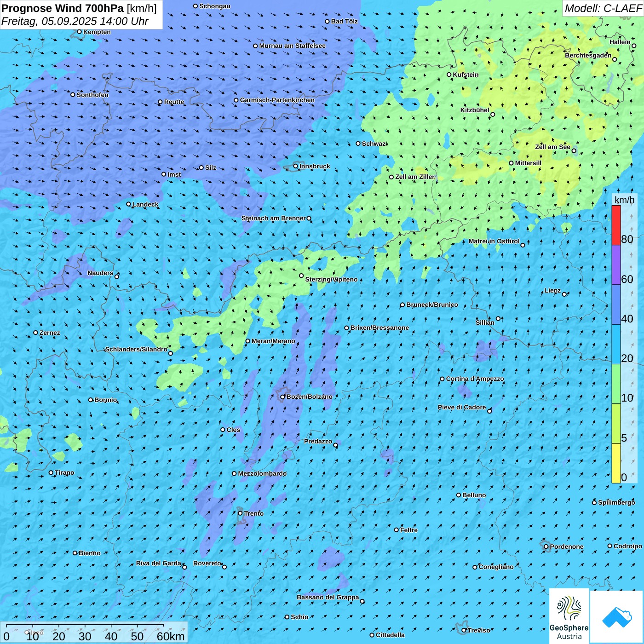This screenshot has width=644, height=644.
Task: Click the Tirano city label
Action: point(64,472)
